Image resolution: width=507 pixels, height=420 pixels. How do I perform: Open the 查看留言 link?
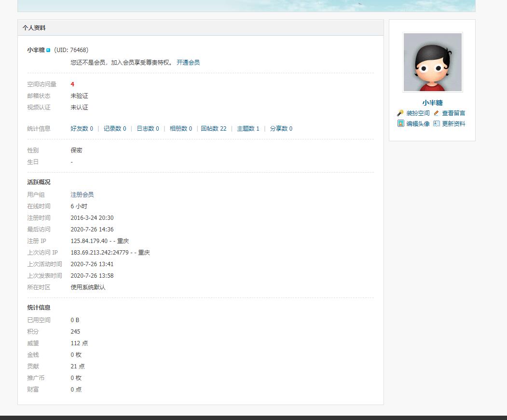453,113
